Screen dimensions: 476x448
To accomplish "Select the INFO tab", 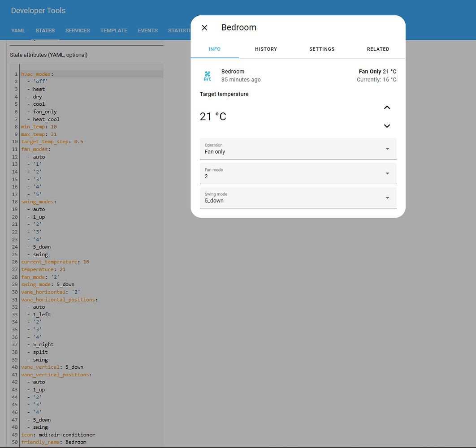I will tap(214, 49).
